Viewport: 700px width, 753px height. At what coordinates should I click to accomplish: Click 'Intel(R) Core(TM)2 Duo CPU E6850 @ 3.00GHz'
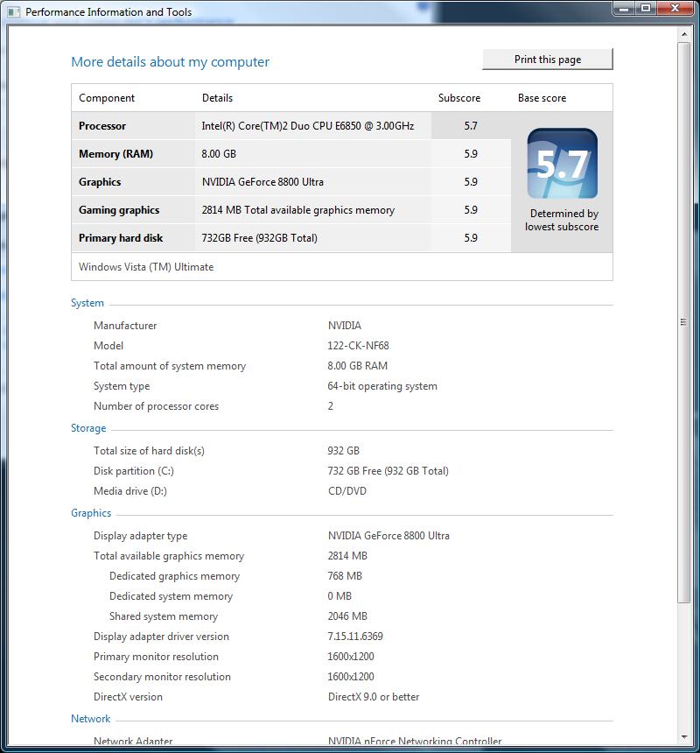(308, 126)
